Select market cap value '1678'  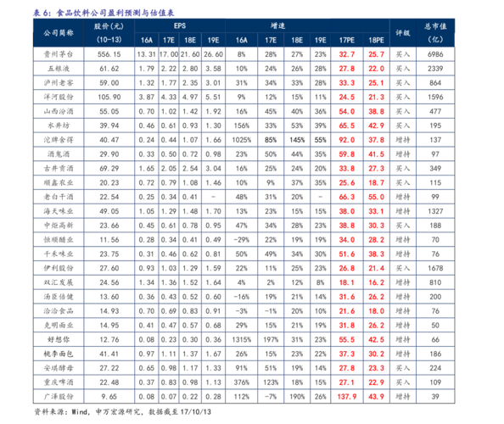point(435,268)
